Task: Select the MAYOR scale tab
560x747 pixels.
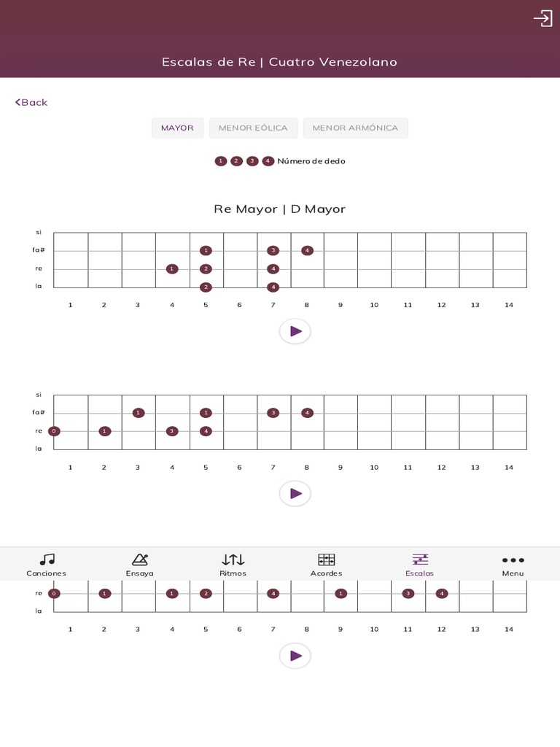Action: coord(177,128)
